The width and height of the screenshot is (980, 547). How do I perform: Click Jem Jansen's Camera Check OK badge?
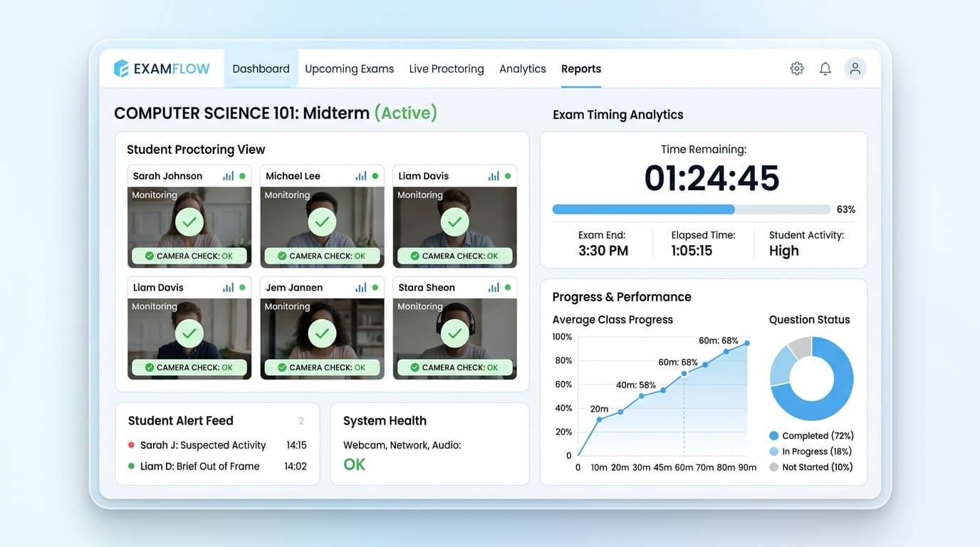pos(322,368)
